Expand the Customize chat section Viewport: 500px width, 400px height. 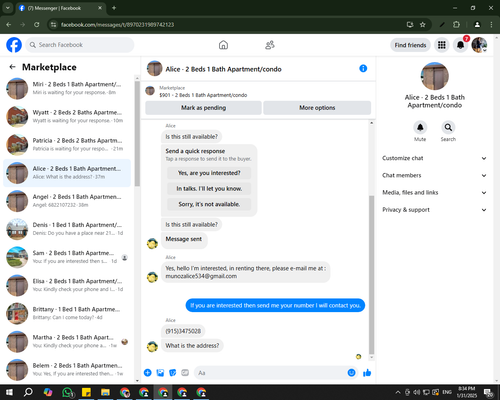434,158
